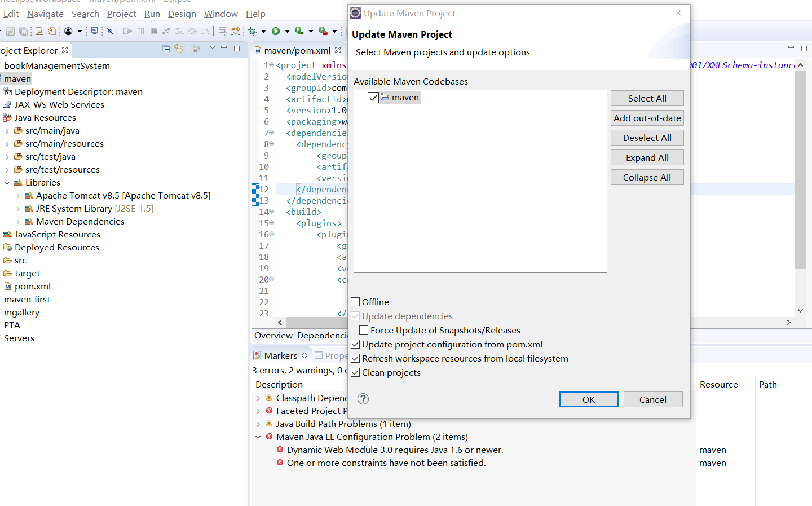Expand the src/main/java folder
Screen dimensions: 812x506
coord(7,131)
